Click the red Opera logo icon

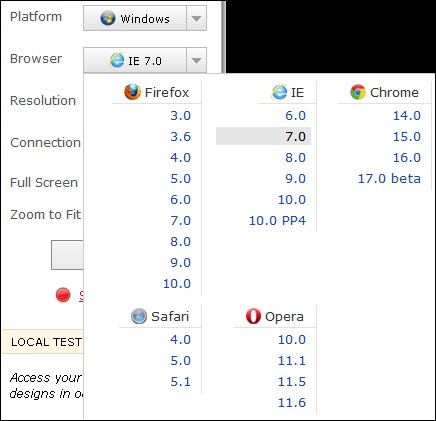click(x=253, y=316)
